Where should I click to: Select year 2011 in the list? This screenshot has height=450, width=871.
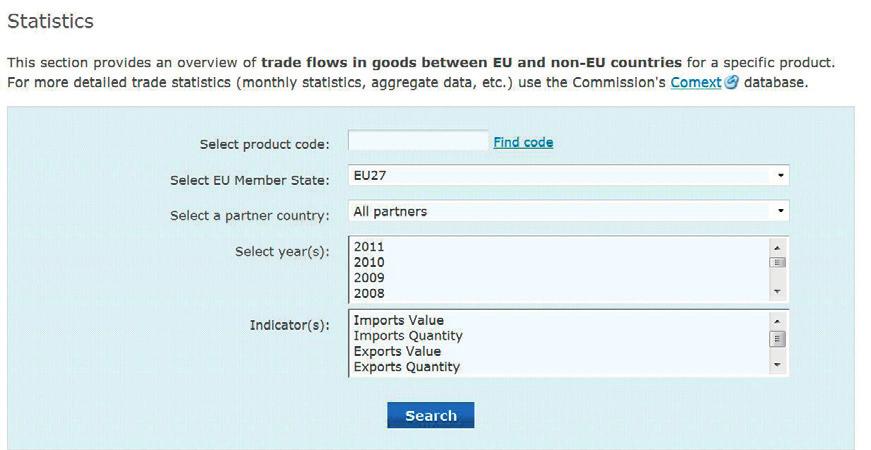(x=369, y=246)
